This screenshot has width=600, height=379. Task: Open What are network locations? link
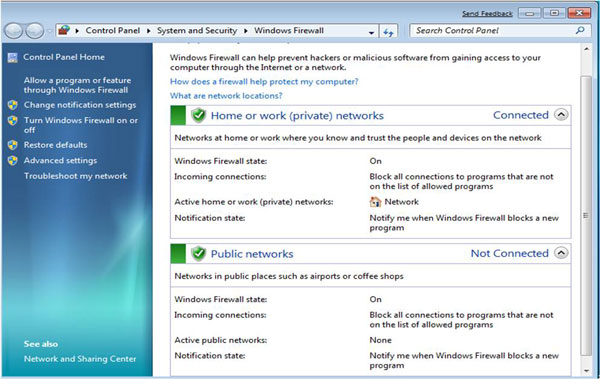(226, 96)
